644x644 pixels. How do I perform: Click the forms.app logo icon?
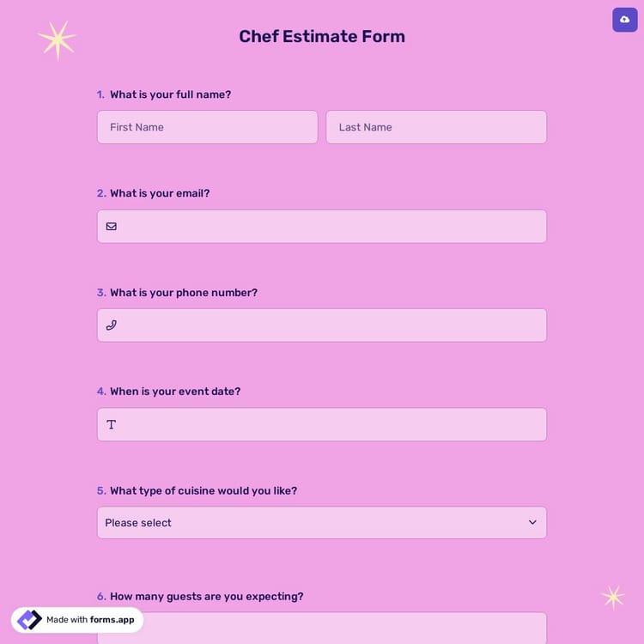pyautogui.click(x=29, y=620)
